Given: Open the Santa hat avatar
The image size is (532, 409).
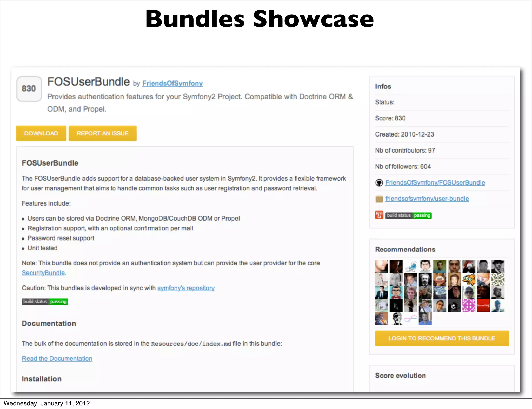Looking at the screenshot, I should [469, 267].
